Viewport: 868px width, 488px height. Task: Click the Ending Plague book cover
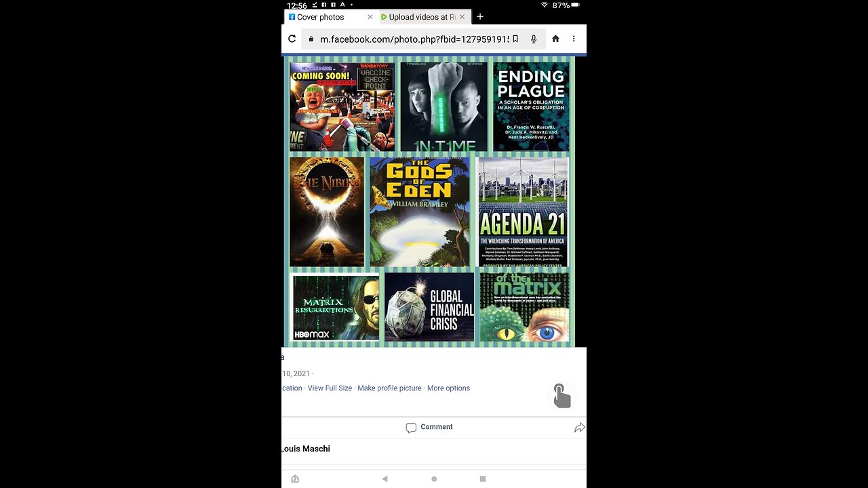(x=531, y=106)
